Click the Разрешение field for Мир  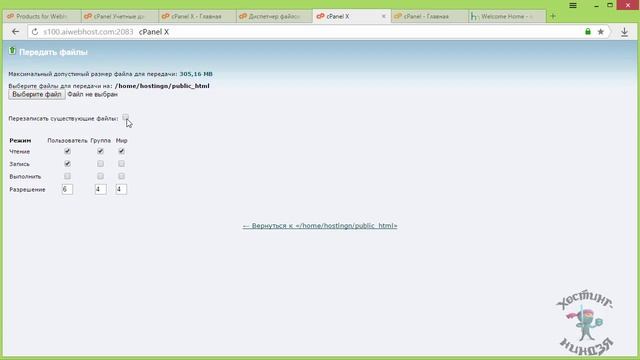[121, 189]
